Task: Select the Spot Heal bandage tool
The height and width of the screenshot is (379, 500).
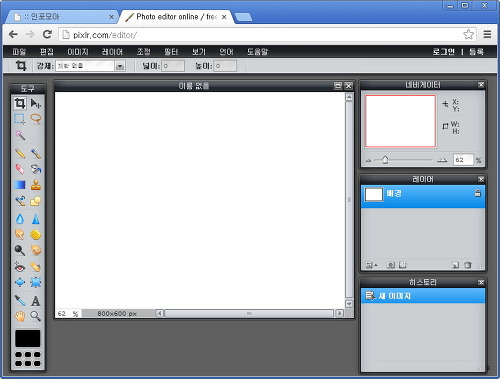Action: 36,267
